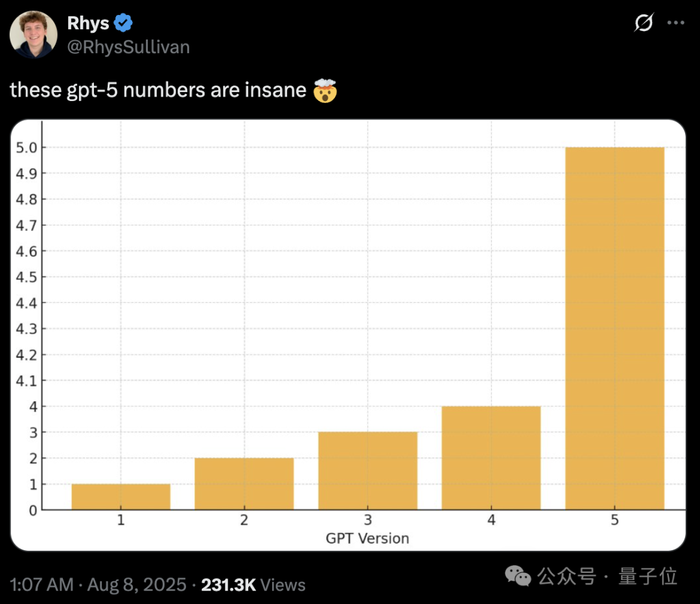Click the display name "Rhys"

(88, 24)
